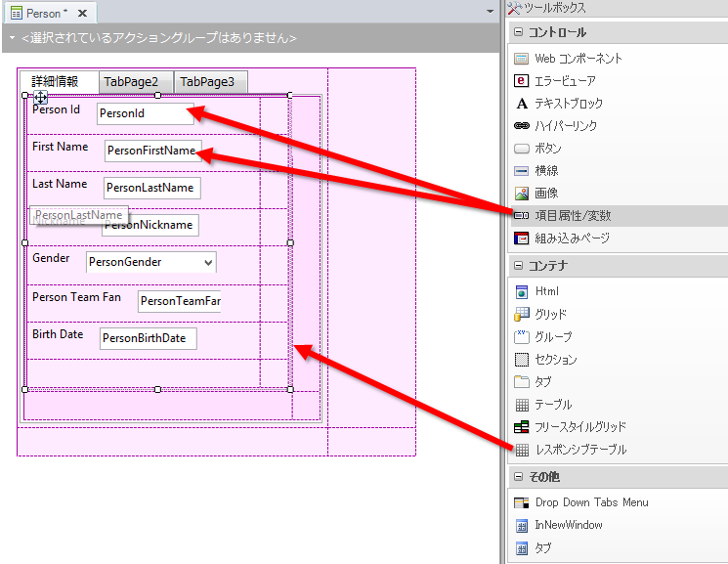Collapse the コンテナ toolbox section
Screen dimensions: 728x564
click(519, 266)
